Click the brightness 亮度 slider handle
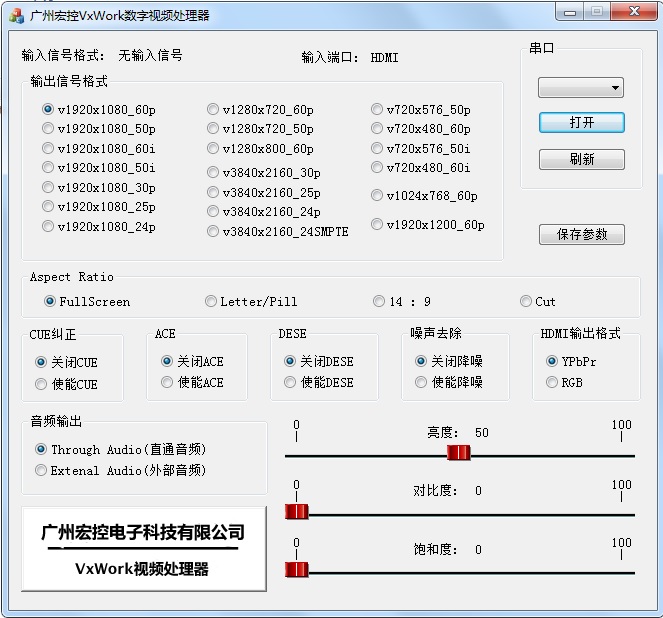 click(x=458, y=453)
